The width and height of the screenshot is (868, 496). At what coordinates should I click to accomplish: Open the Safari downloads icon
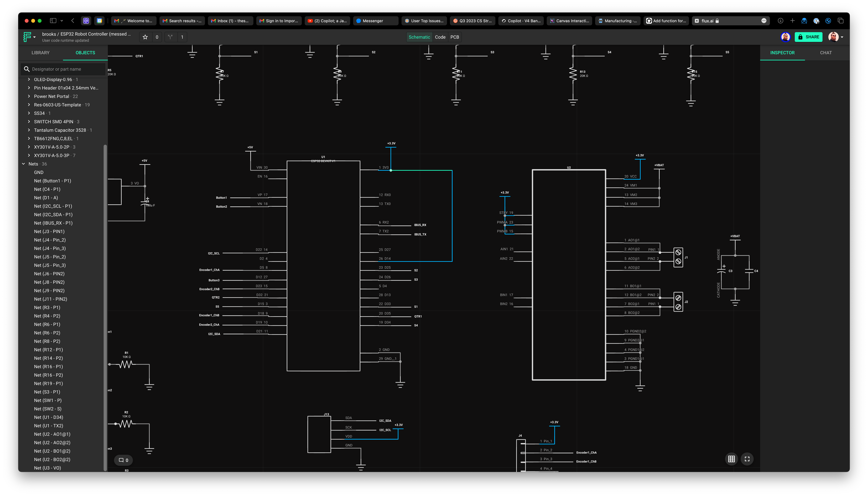pos(780,21)
